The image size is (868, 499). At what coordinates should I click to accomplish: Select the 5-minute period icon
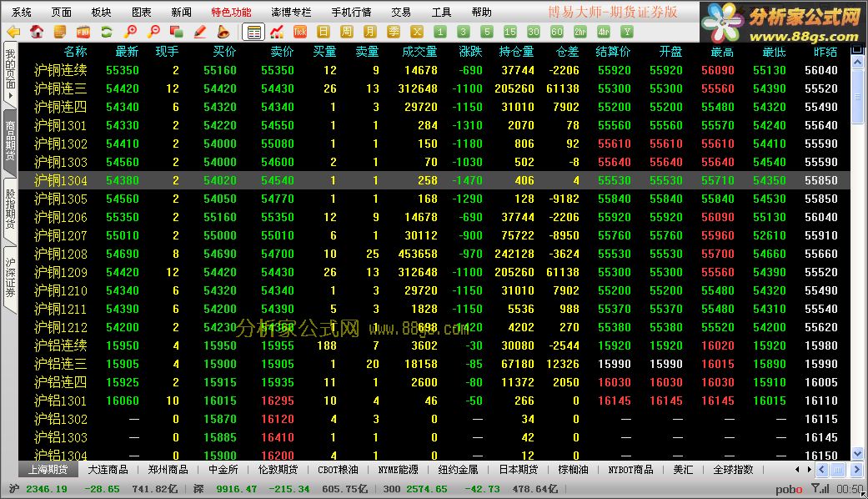(x=487, y=32)
